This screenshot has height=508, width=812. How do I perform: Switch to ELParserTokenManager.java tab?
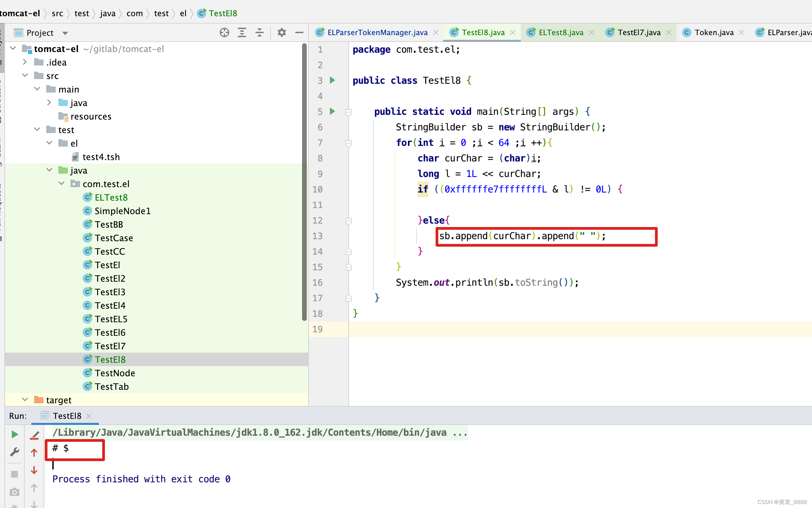[x=377, y=32]
